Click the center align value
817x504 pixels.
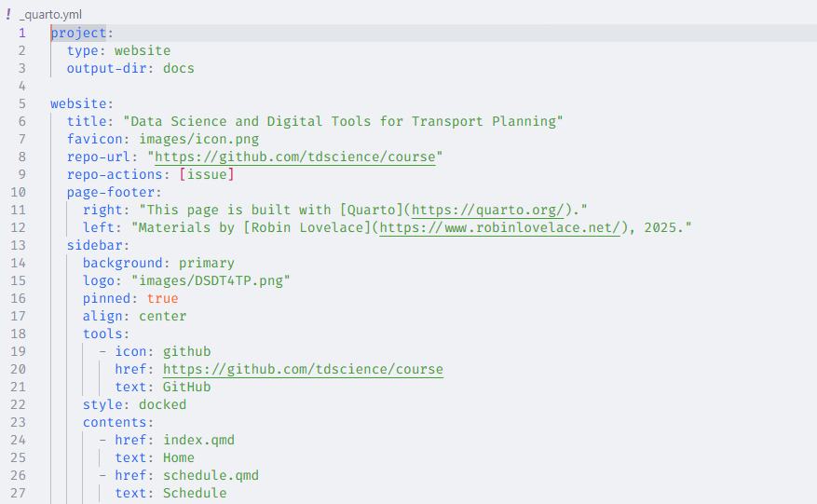click(x=162, y=316)
